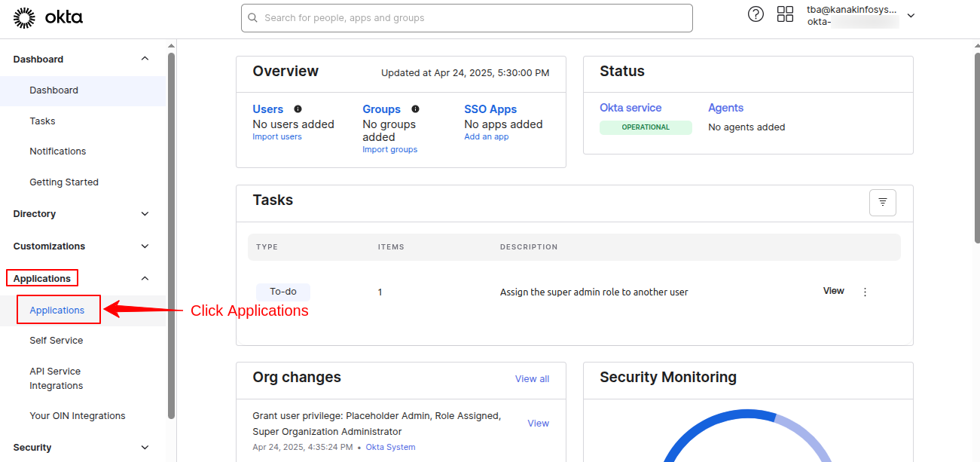Click the Tasks items count '1'

click(x=380, y=292)
